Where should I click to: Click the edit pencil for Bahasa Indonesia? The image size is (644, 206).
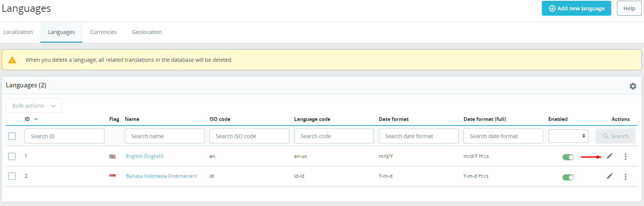tap(610, 176)
